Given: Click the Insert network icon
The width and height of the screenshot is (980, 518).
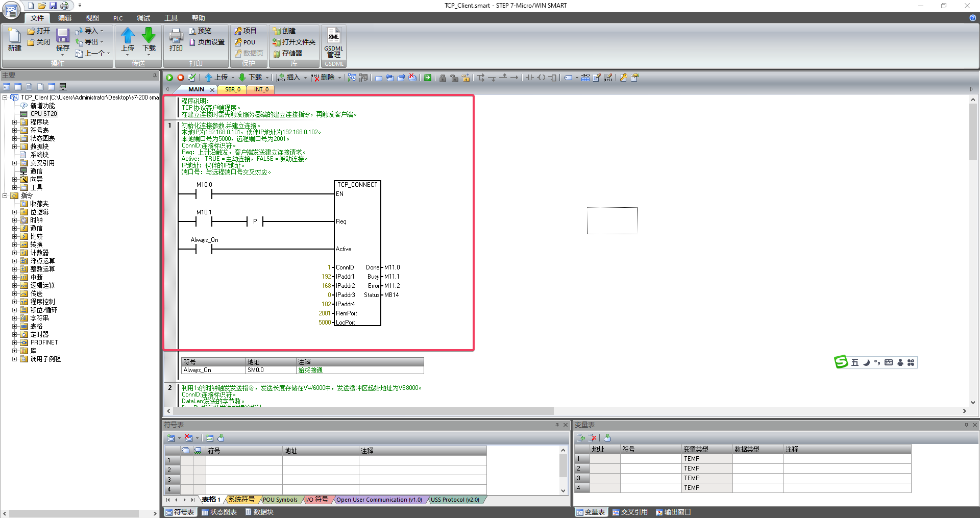Looking at the screenshot, I should (x=281, y=78).
